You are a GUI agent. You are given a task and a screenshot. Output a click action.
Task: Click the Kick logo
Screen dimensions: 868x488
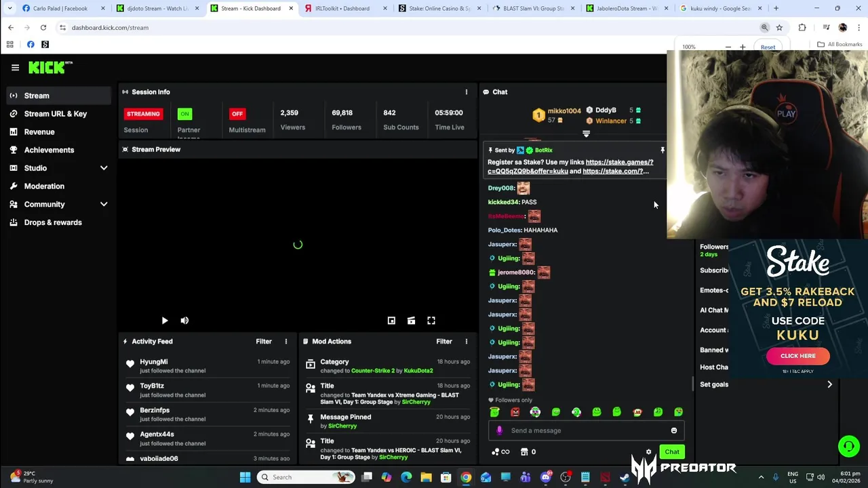50,67
